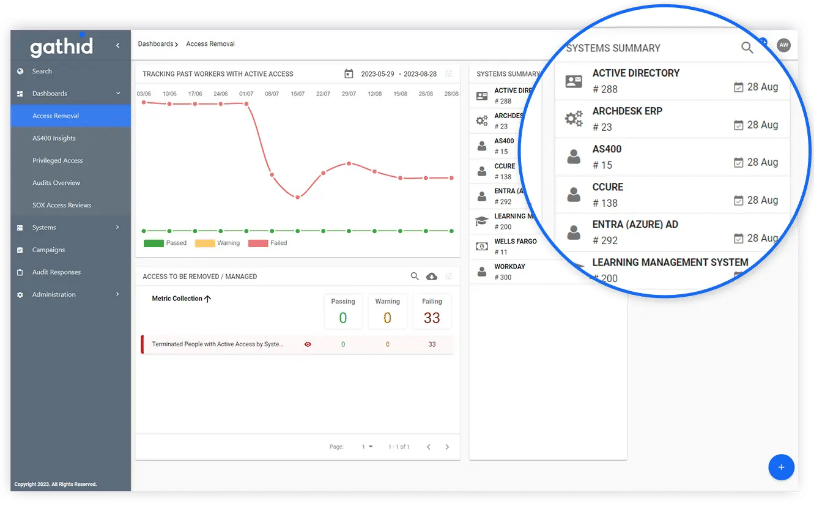
Task: Click the person icon in the magnified CCURE row
Action: point(574,195)
